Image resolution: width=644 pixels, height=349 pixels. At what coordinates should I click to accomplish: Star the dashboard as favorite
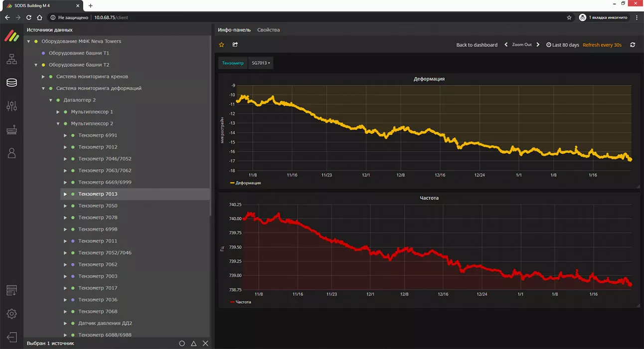pos(222,45)
